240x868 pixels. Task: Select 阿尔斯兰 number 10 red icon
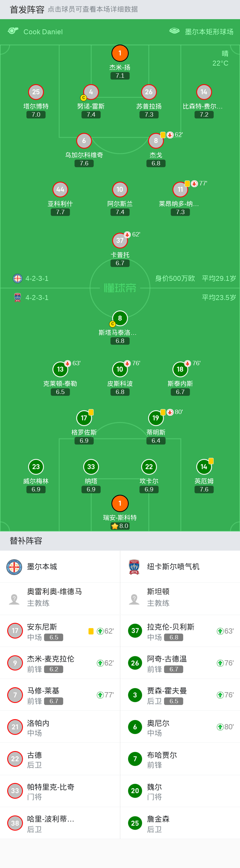coord(120,189)
